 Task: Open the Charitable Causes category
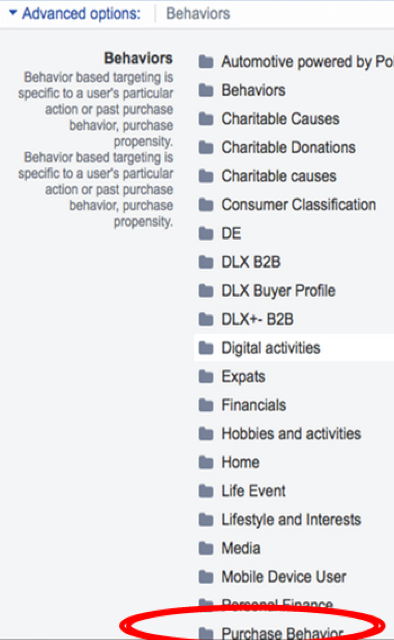(x=280, y=119)
